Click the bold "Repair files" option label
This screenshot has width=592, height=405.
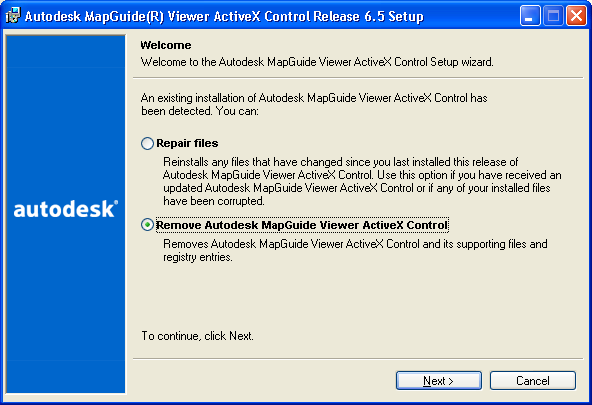tap(187, 143)
